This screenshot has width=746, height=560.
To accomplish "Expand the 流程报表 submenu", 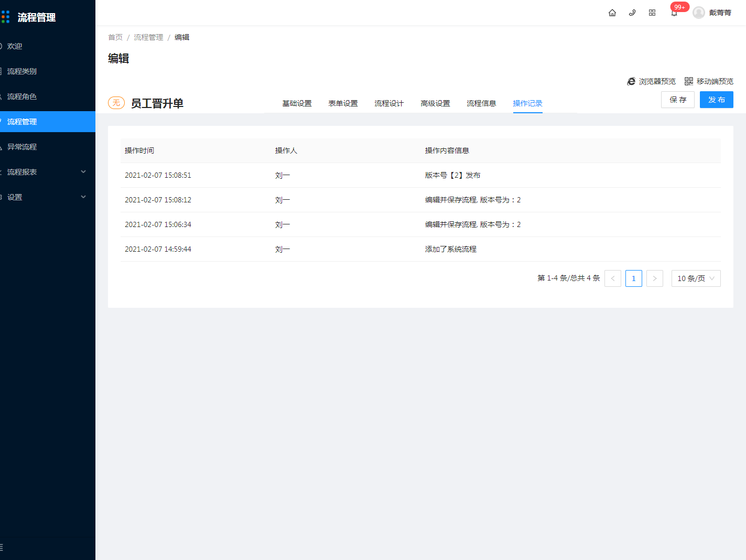I will coord(83,172).
